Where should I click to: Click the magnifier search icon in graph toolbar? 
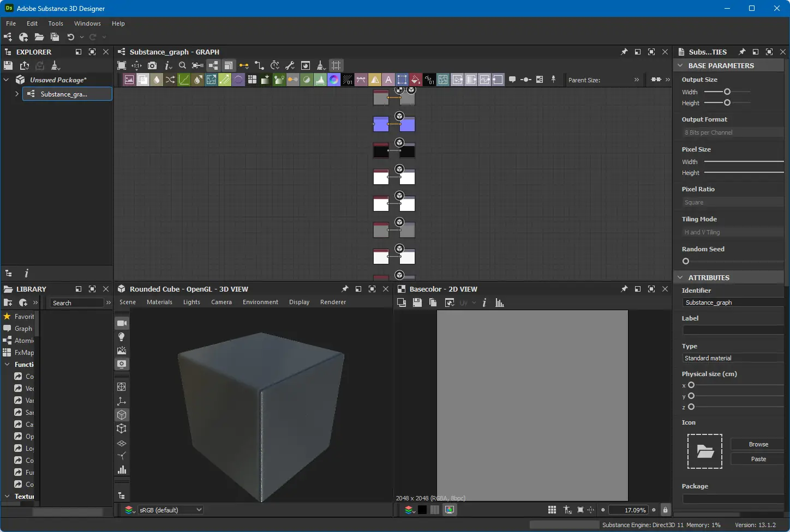pyautogui.click(x=183, y=65)
